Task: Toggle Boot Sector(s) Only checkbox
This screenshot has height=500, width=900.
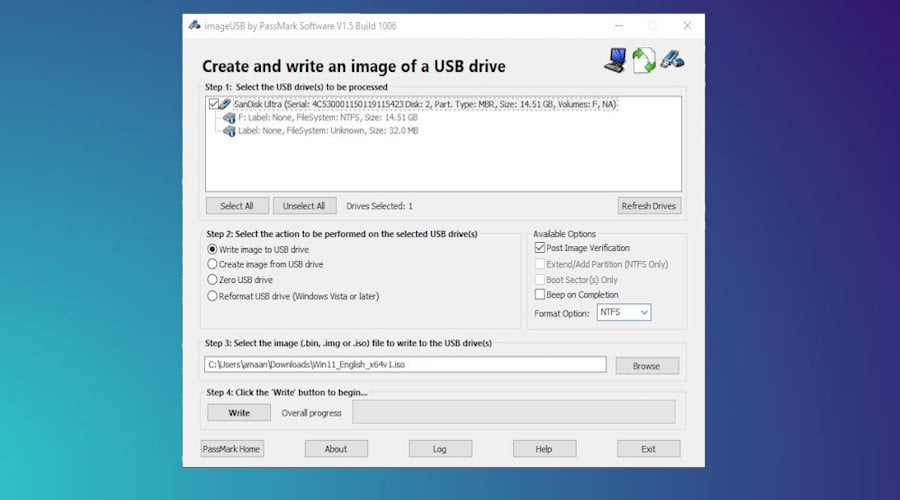Action: point(540,280)
